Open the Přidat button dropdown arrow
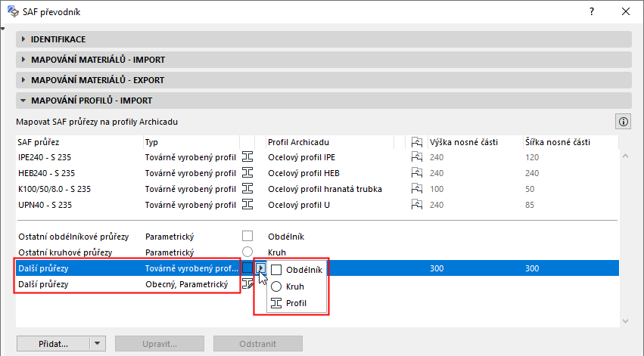644x356 pixels. [x=97, y=343]
